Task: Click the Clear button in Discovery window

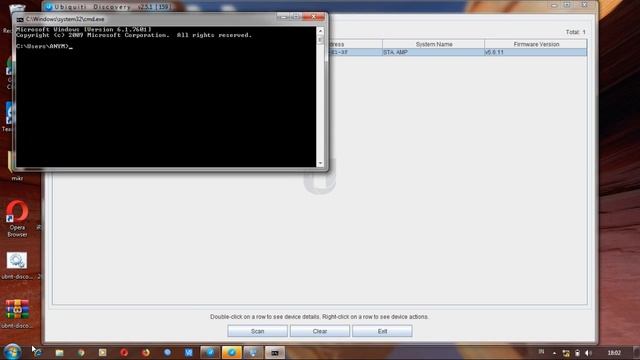Action: pos(320,331)
